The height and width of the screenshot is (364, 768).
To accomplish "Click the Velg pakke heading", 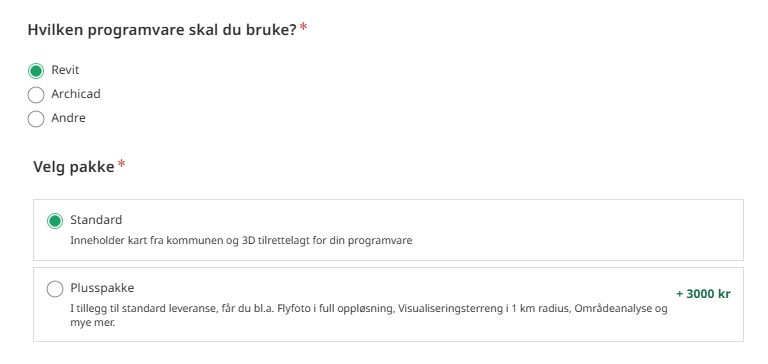I will pyautogui.click(x=74, y=167).
